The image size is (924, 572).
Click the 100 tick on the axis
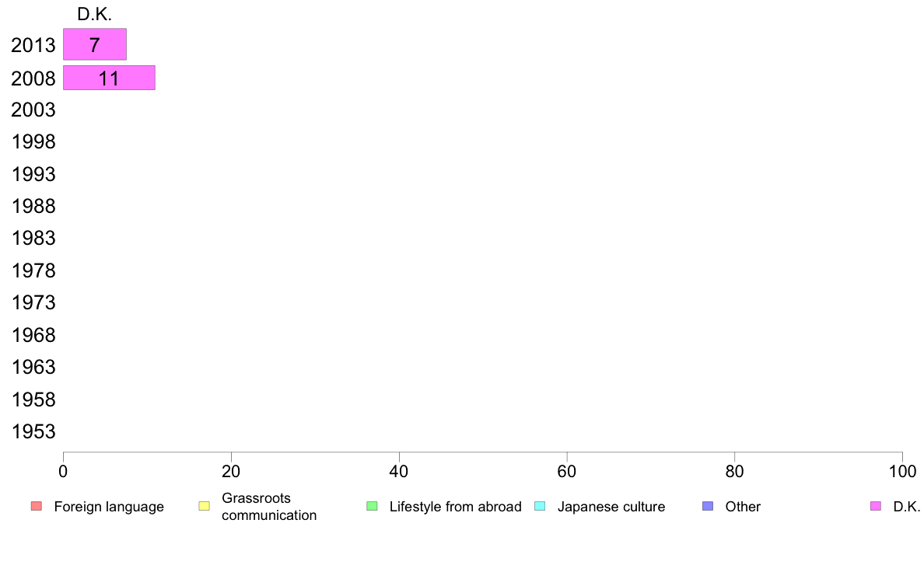902,471
